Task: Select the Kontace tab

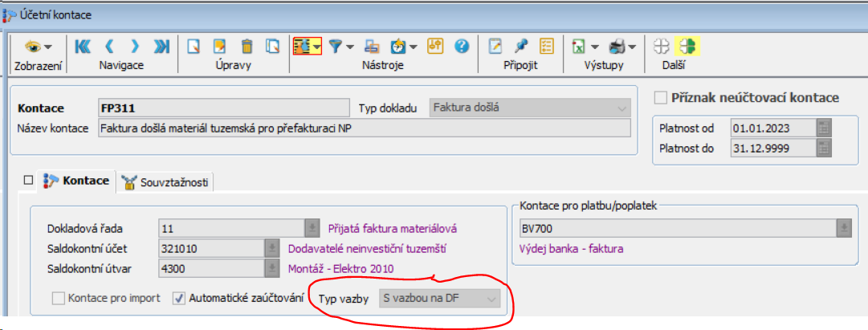Action: click(76, 181)
